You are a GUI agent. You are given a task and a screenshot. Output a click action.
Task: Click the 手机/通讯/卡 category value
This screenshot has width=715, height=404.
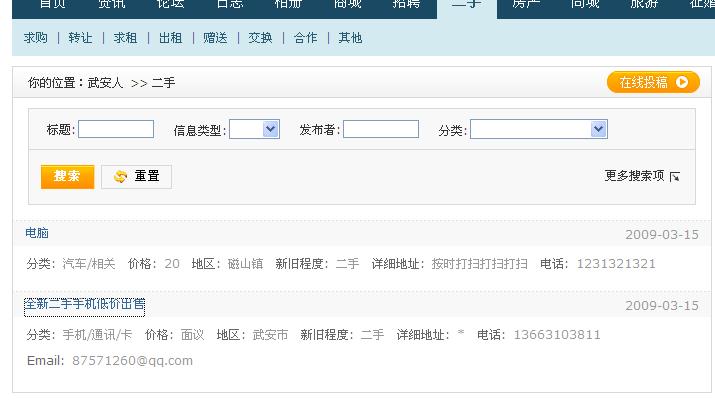pyautogui.click(x=97, y=335)
